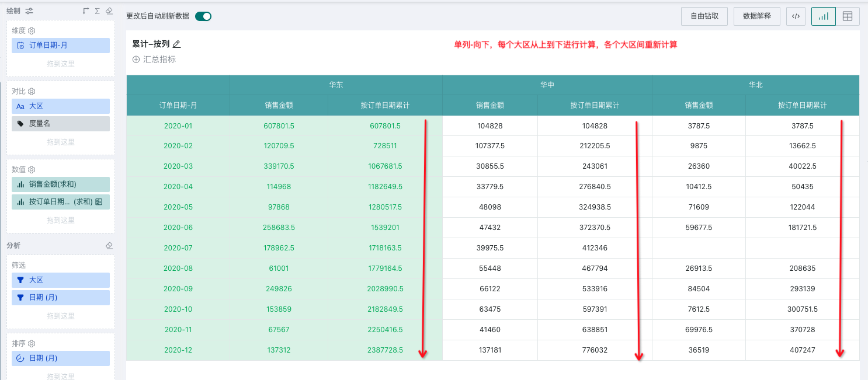Image resolution: width=868 pixels, height=380 pixels.
Task: Select the 订单日期-月 dimension pill
Action: pyautogui.click(x=60, y=46)
